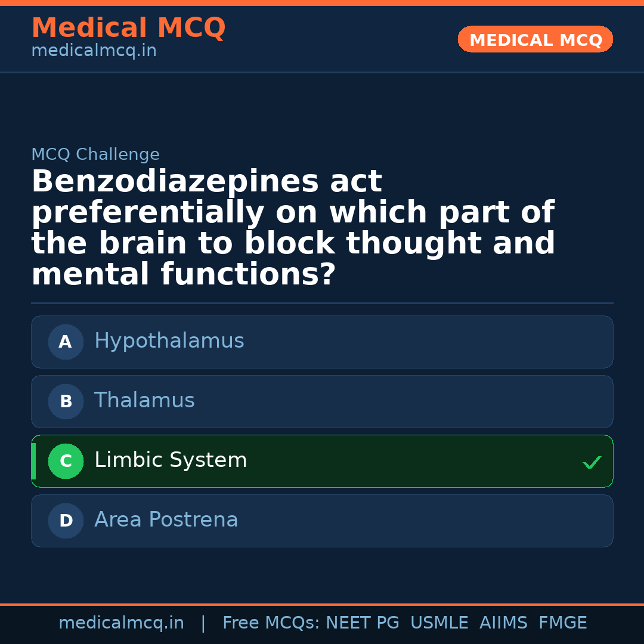Screen dimensions: 644x644
Task: Click the D letter circle badge
Action: (x=66, y=521)
